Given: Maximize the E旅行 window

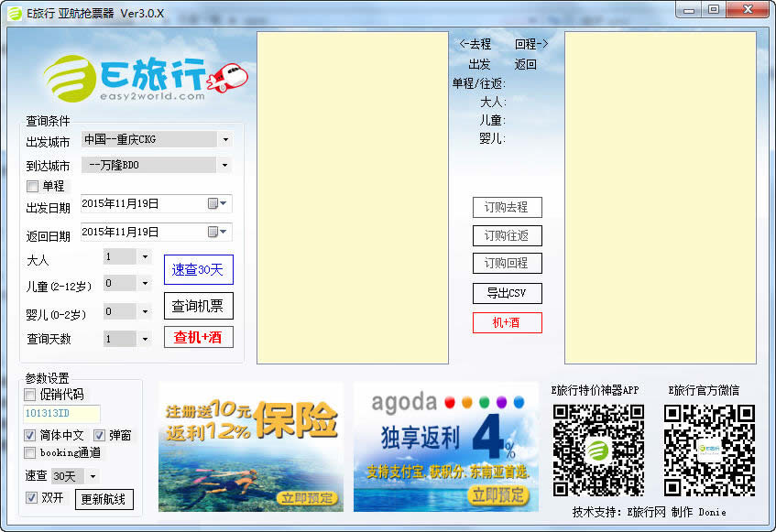Looking at the screenshot, I should tap(713, 9).
